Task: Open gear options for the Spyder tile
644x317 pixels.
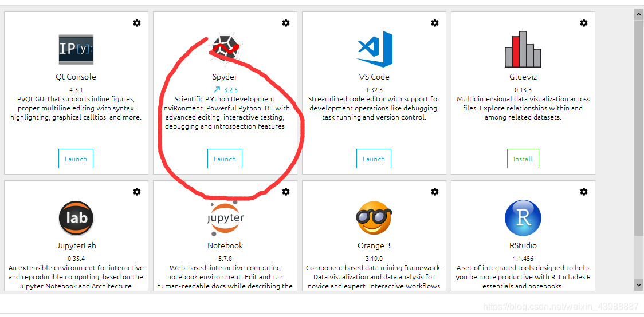Action: [x=286, y=23]
